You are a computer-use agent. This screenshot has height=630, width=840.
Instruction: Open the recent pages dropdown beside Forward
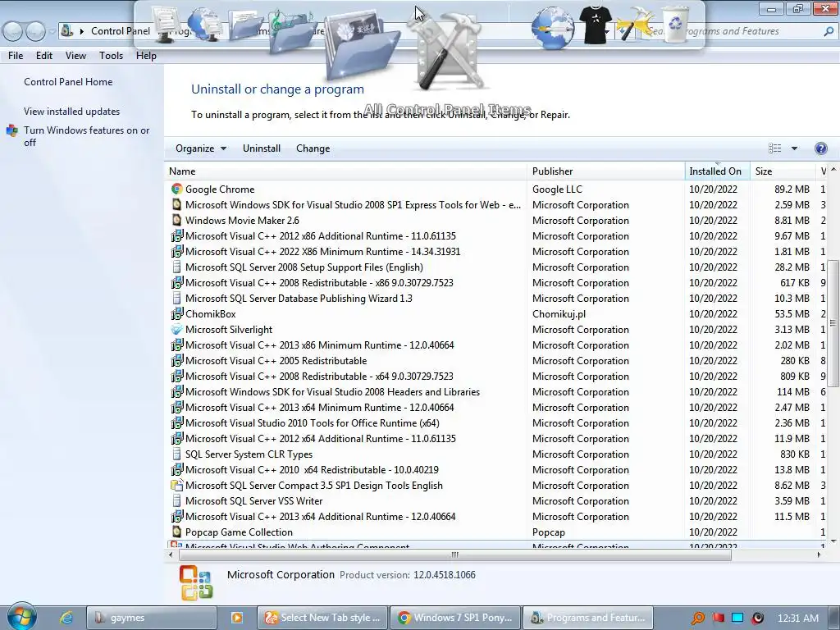click(52, 32)
